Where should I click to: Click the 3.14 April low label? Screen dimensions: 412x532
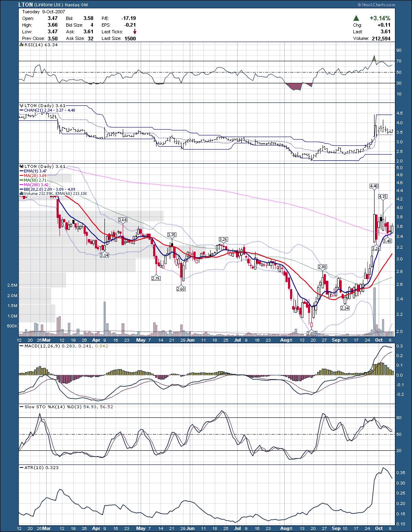[x=104, y=255]
